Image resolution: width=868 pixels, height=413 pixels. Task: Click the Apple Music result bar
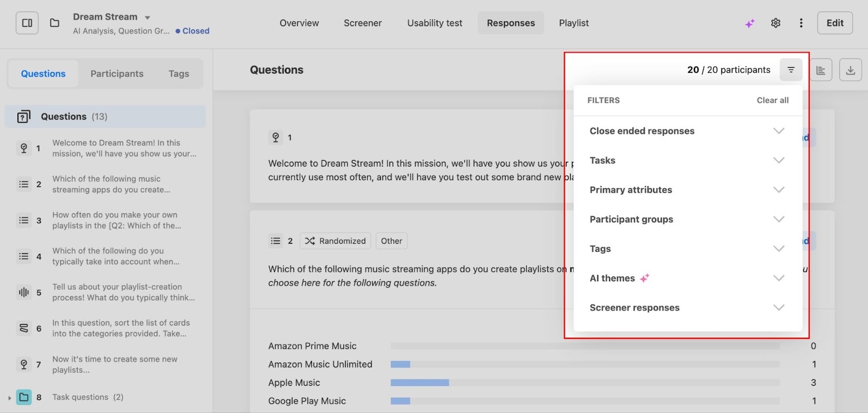click(x=419, y=383)
